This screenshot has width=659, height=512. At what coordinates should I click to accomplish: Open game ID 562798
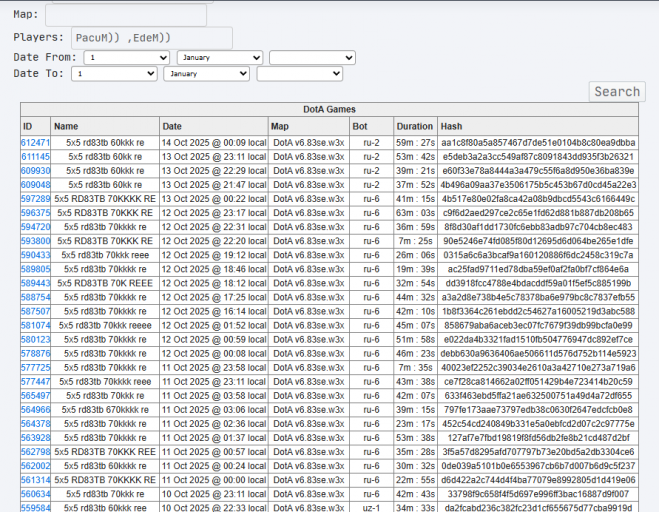pos(35,452)
